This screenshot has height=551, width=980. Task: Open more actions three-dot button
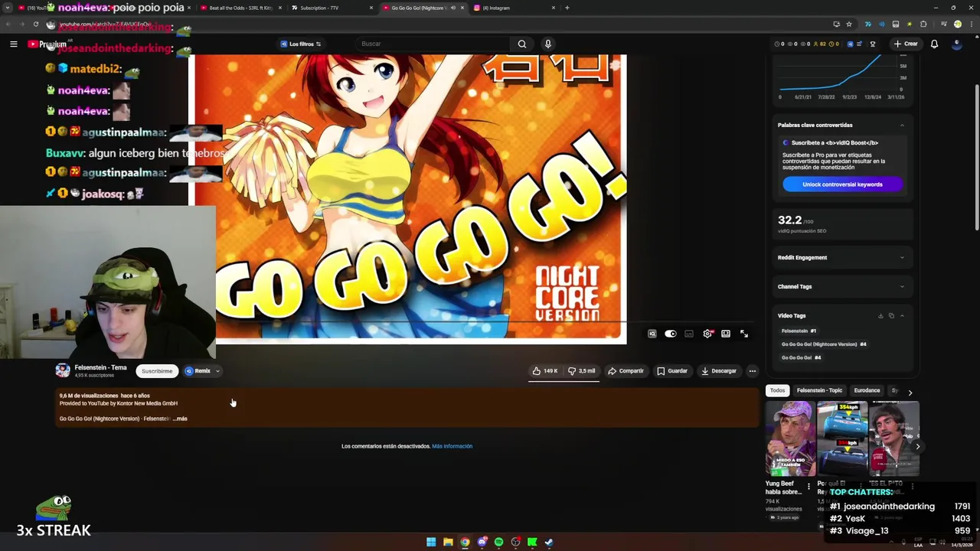tap(752, 371)
